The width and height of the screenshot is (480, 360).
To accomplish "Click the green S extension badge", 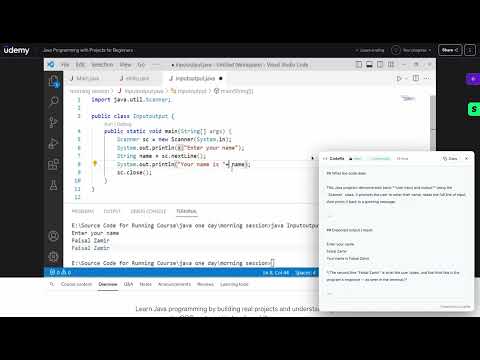I will 474,109.
